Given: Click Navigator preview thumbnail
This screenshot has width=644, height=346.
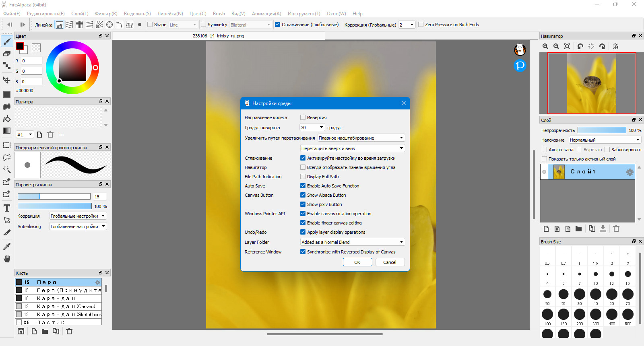Looking at the screenshot, I should [x=592, y=83].
